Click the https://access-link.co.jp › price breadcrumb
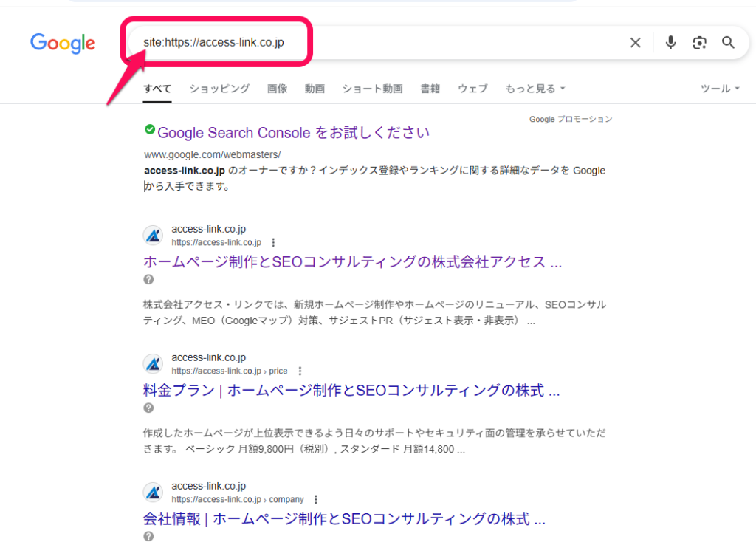Viewport: 756px width, 545px height. pyautogui.click(x=230, y=371)
